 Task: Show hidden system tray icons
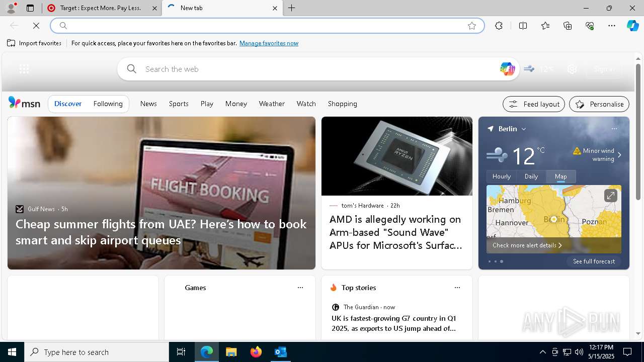pos(542,352)
